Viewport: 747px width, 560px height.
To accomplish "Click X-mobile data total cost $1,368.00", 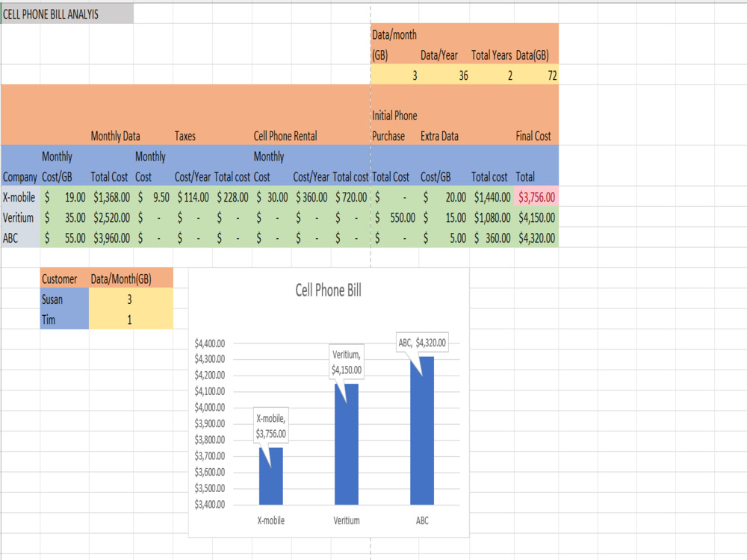I will click(111, 196).
